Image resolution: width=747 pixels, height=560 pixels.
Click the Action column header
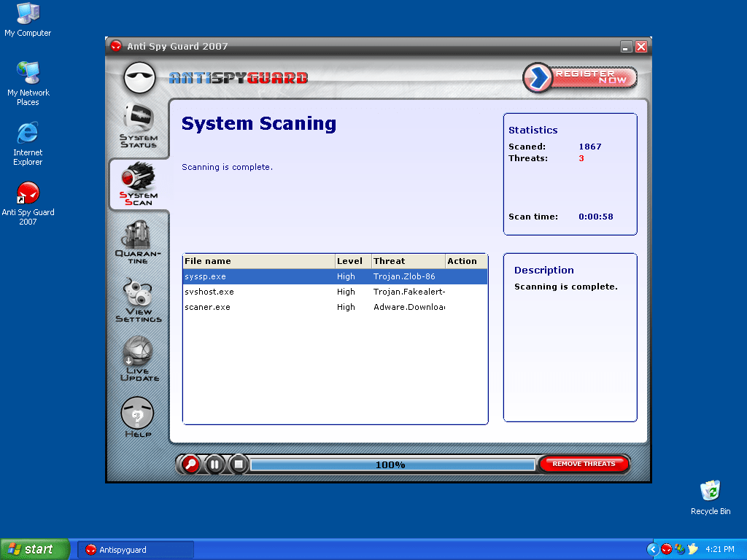point(465,261)
